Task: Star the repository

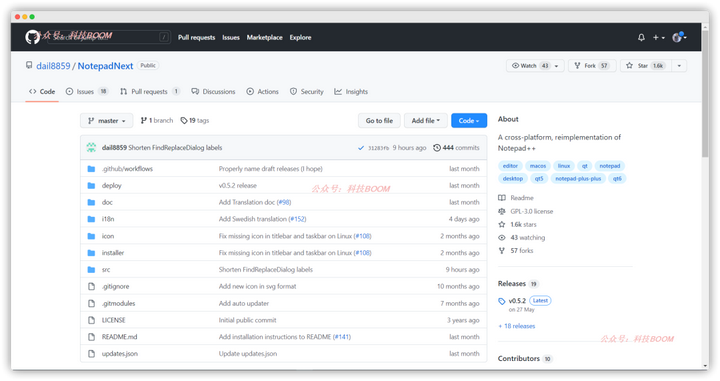Action: point(646,66)
